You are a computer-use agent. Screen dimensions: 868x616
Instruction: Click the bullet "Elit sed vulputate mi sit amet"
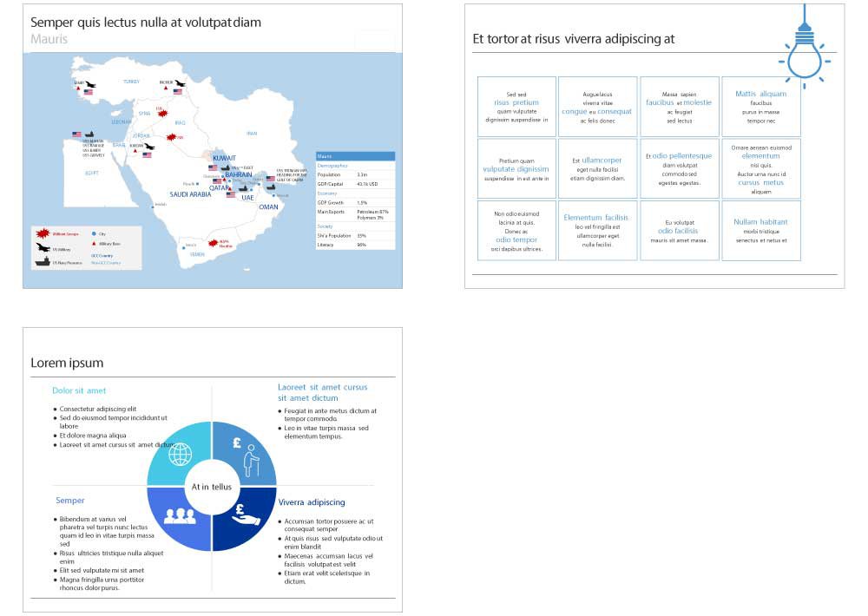point(99,570)
